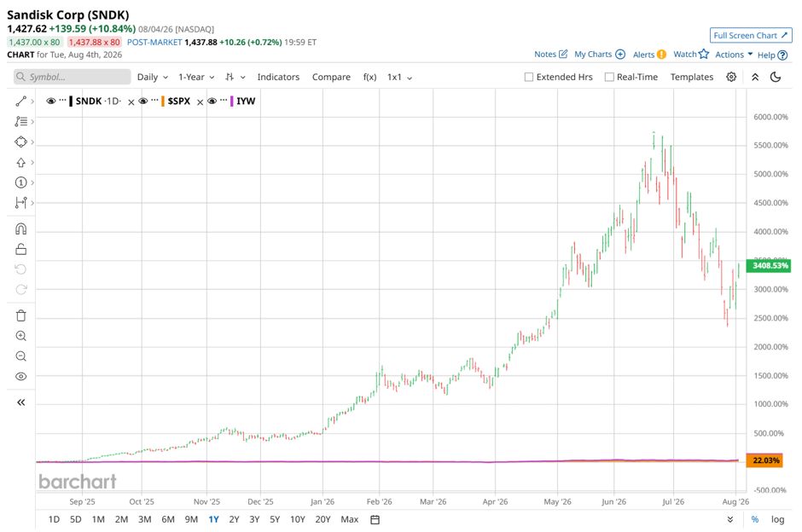The width and height of the screenshot is (802, 532).
Task: Select the 5Y time range
Action: coord(275,520)
